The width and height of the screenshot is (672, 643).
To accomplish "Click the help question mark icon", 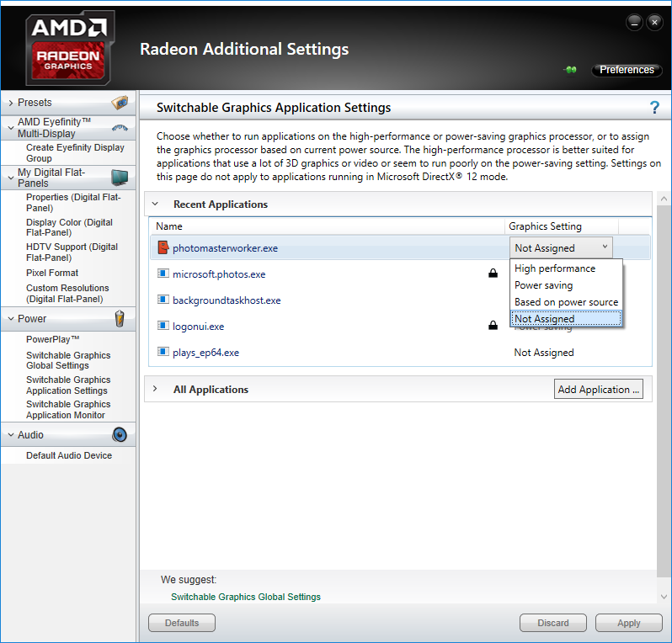I will point(654,107).
